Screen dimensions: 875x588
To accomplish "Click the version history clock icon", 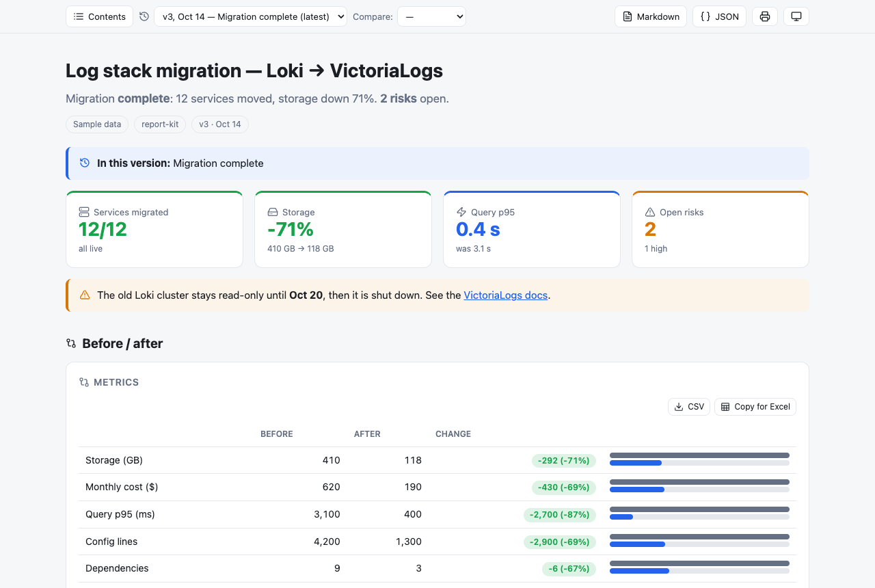I will pos(144,16).
